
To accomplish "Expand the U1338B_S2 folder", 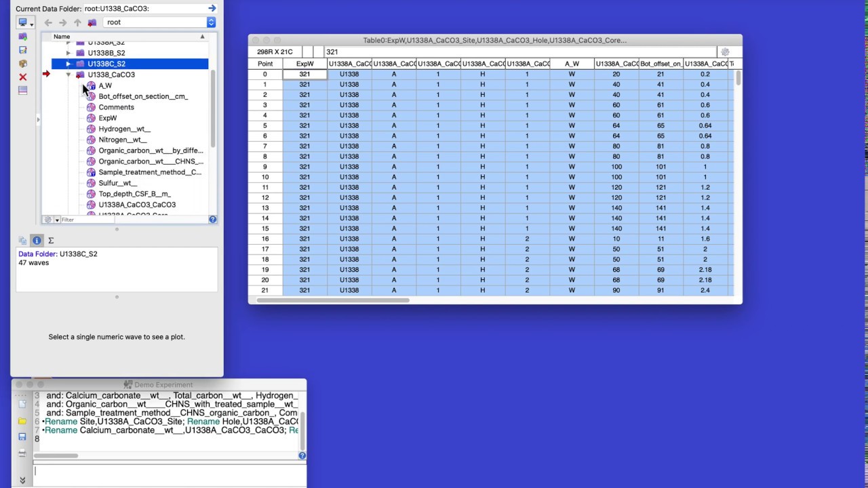I will (68, 53).
